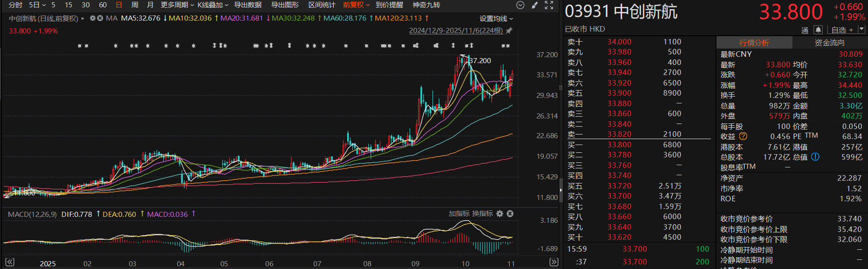Open the drawing brush tool
The width and height of the screenshot is (868, 269).
tap(535, 5)
